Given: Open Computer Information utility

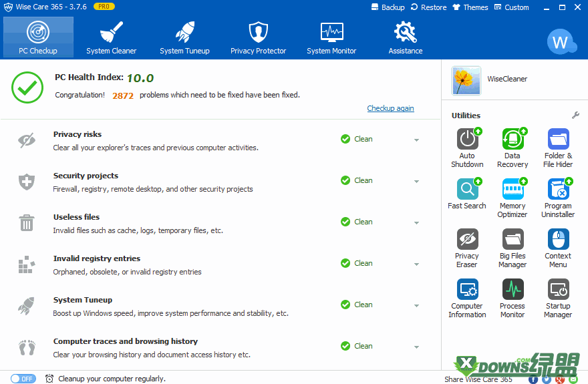Looking at the screenshot, I should [x=467, y=299].
